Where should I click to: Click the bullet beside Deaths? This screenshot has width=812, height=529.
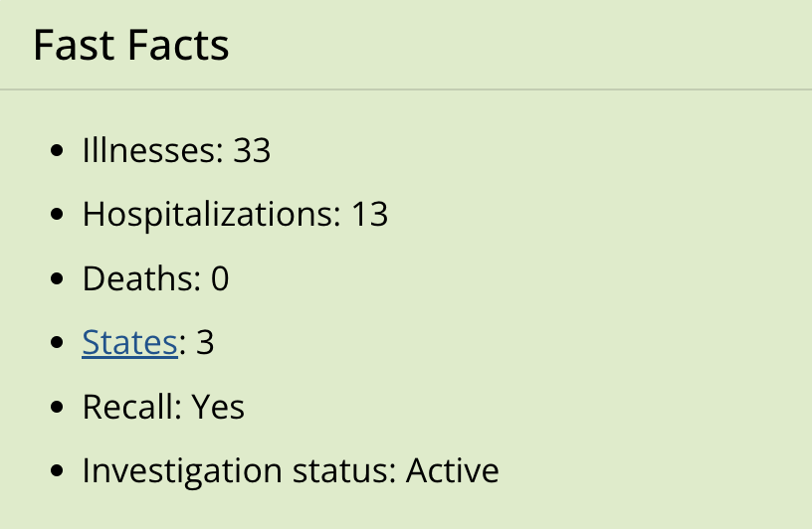click(x=57, y=279)
